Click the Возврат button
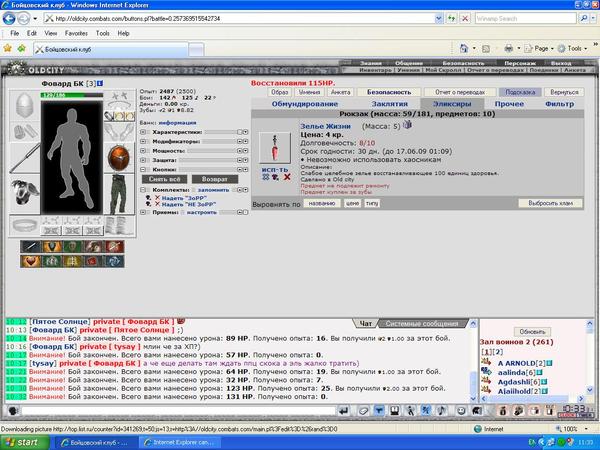This screenshot has width=600, height=450. pos(215,179)
